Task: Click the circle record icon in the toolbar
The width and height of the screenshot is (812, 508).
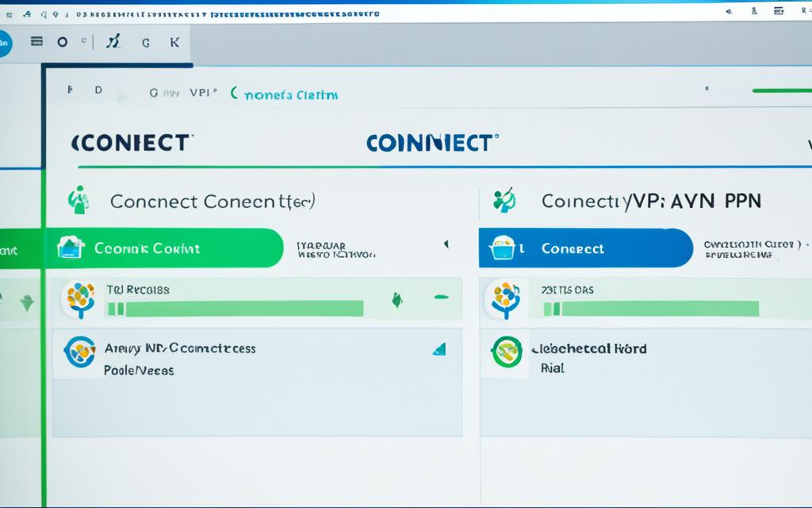Action: [x=63, y=43]
